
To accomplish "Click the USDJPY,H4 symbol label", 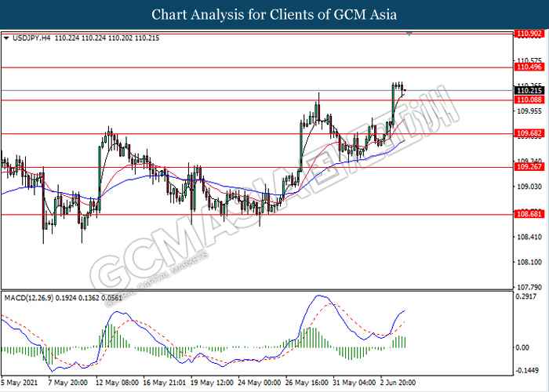I will (x=31, y=38).
